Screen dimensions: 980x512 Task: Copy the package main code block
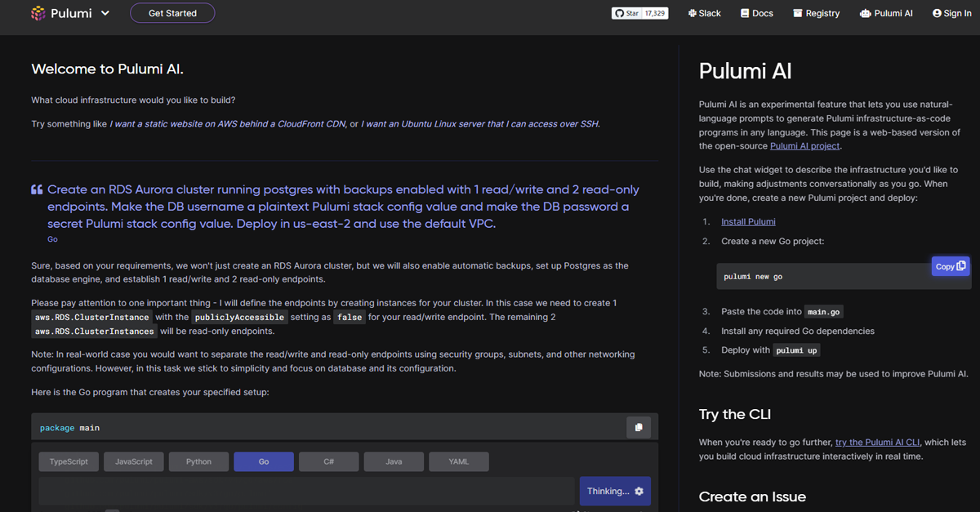pyautogui.click(x=639, y=427)
